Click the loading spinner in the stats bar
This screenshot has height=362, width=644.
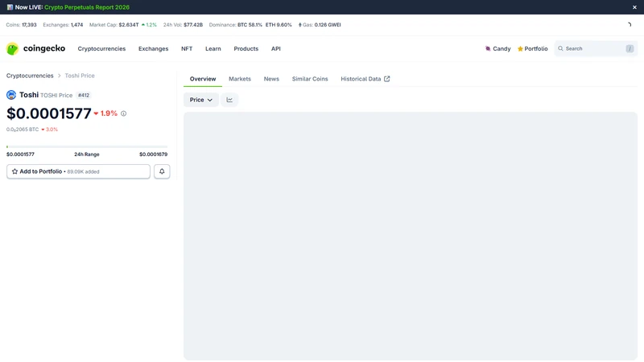click(629, 25)
